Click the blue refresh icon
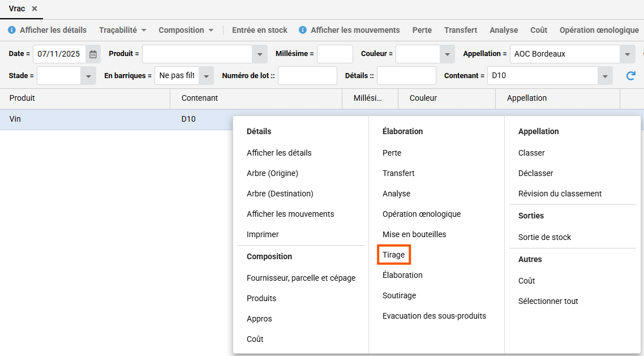The image size is (644, 356). pyautogui.click(x=630, y=76)
